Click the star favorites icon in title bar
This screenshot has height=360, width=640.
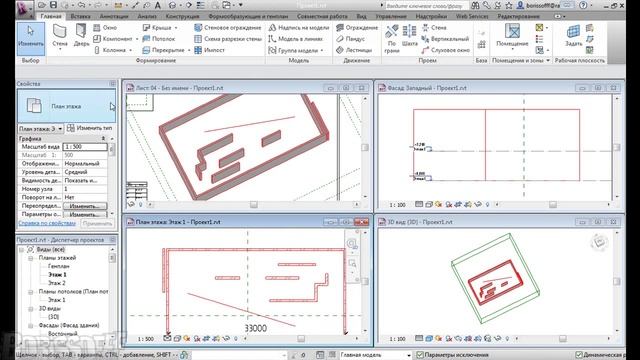coord(509,5)
